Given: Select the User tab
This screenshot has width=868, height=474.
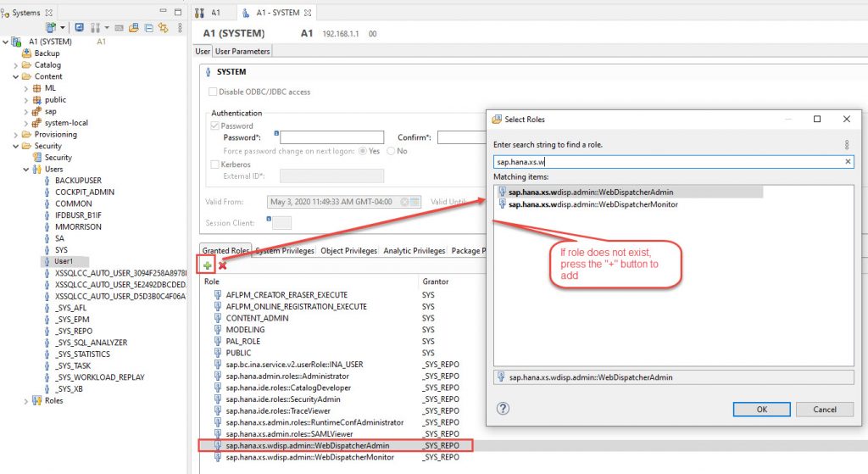Looking at the screenshot, I should tap(203, 51).
